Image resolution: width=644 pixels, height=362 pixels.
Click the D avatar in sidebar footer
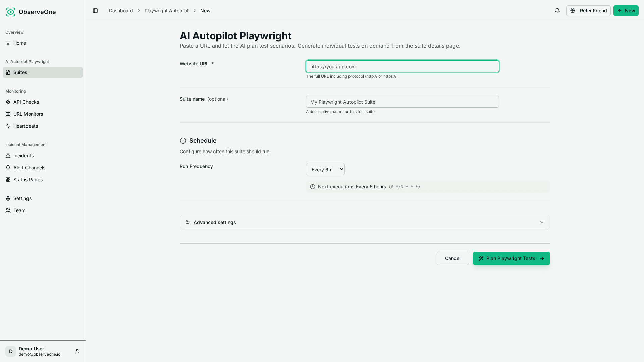pyautogui.click(x=11, y=351)
